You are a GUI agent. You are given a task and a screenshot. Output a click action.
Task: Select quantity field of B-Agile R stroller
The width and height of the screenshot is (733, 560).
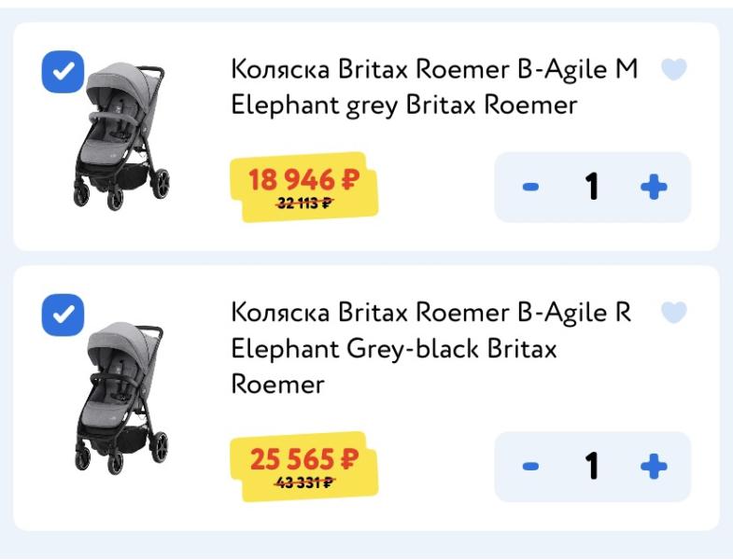coord(592,466)
